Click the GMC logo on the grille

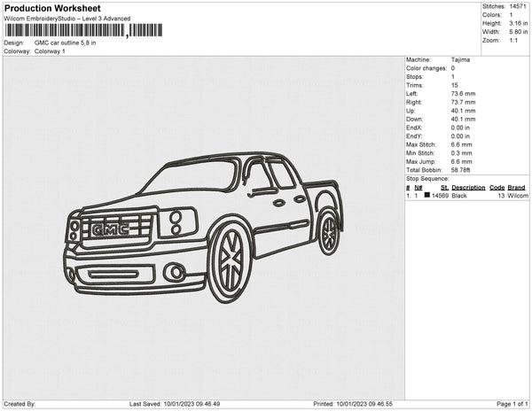(111, 229)
